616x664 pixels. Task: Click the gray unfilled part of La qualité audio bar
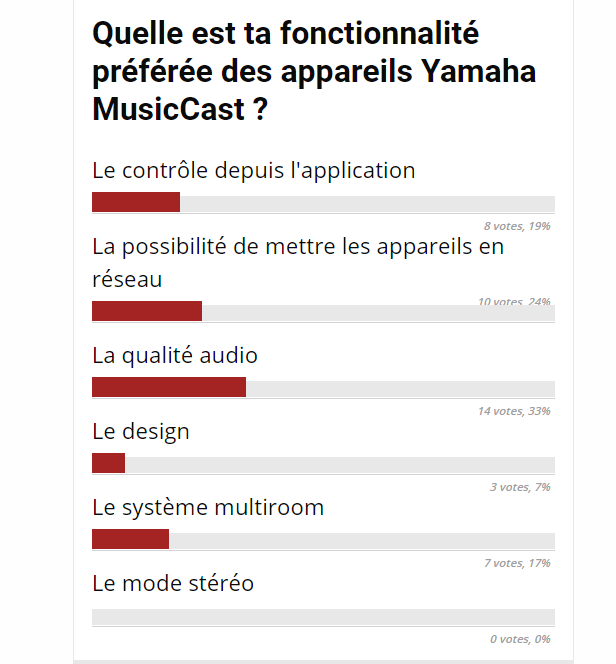pos(400,388)
